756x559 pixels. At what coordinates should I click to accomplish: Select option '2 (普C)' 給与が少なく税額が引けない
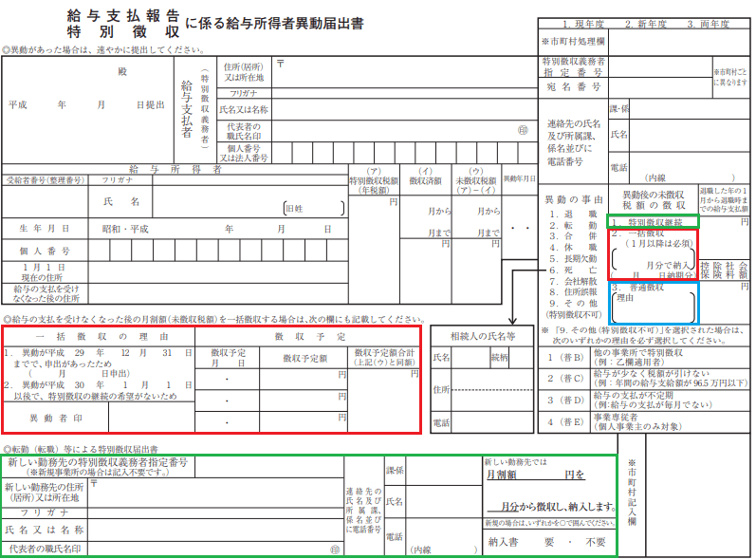(565, 379)
